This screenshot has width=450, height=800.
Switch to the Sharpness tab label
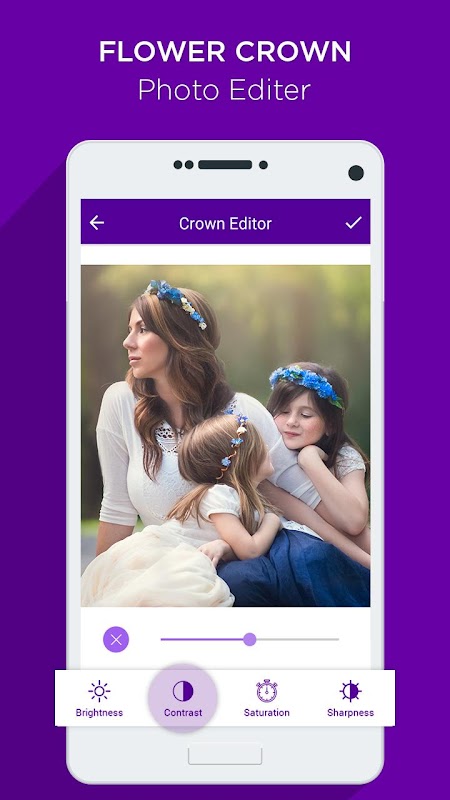point(351,713)
